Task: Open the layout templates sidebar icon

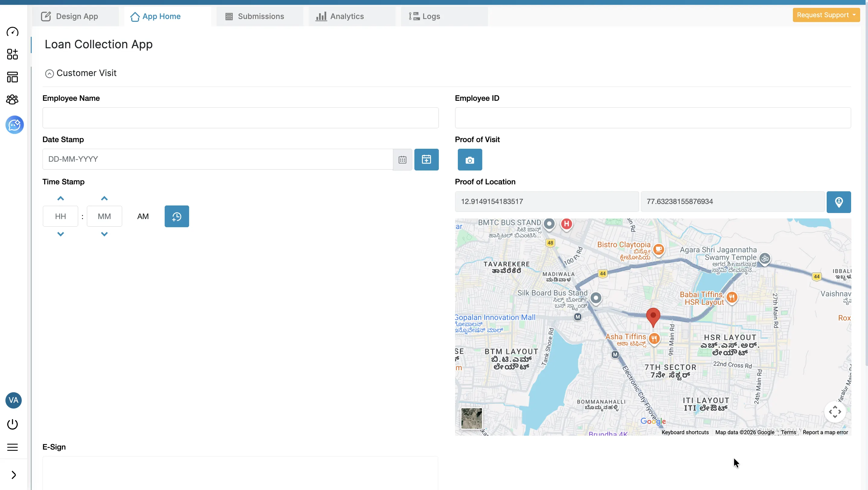Action: tap(12, 77)
